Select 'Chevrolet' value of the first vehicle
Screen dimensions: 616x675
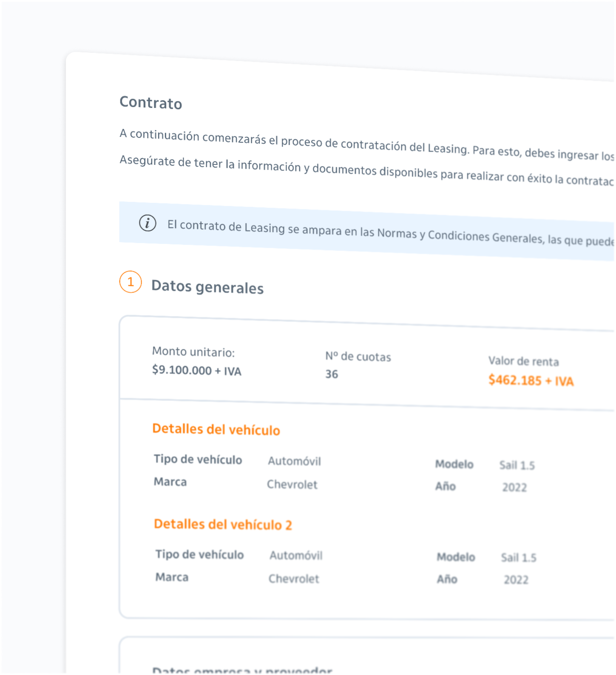[292, 485]
